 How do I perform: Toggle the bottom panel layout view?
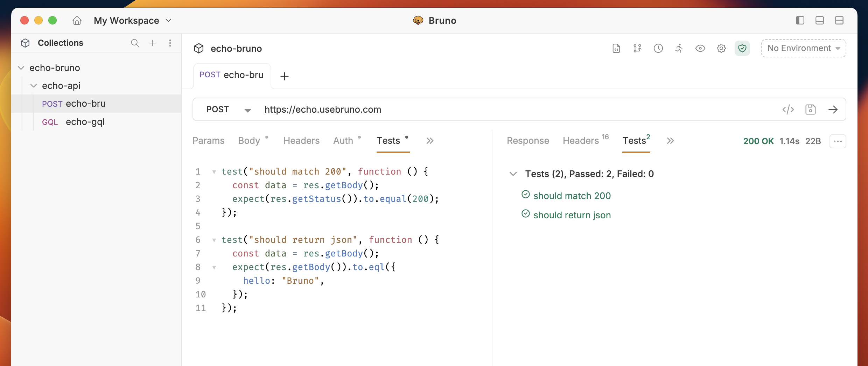point(819,20)
